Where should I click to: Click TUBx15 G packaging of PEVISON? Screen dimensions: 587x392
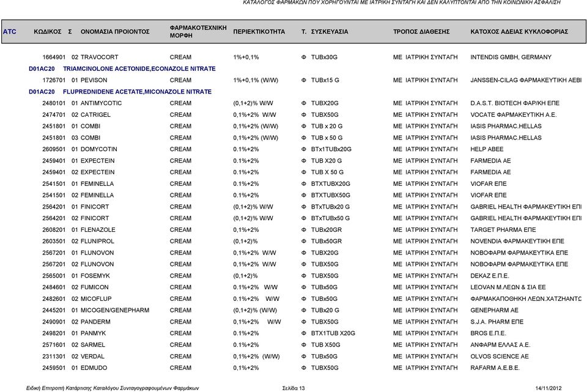pos(325,80)
